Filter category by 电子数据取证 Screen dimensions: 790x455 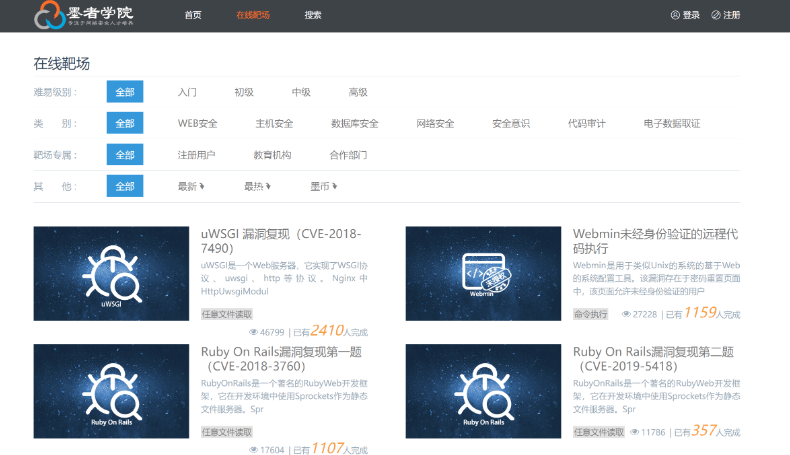(x=672, y=123)
